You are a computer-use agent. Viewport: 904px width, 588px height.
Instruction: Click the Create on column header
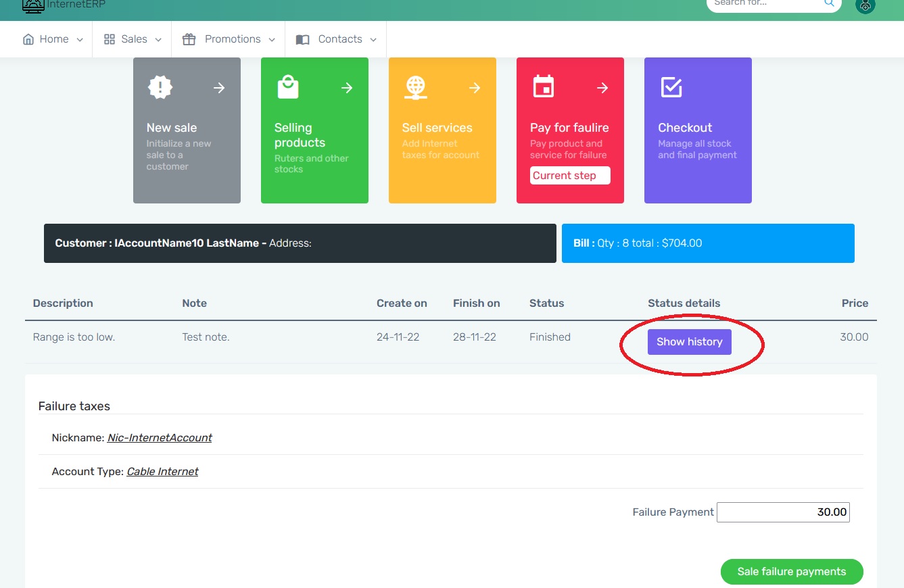pos(402,303)
